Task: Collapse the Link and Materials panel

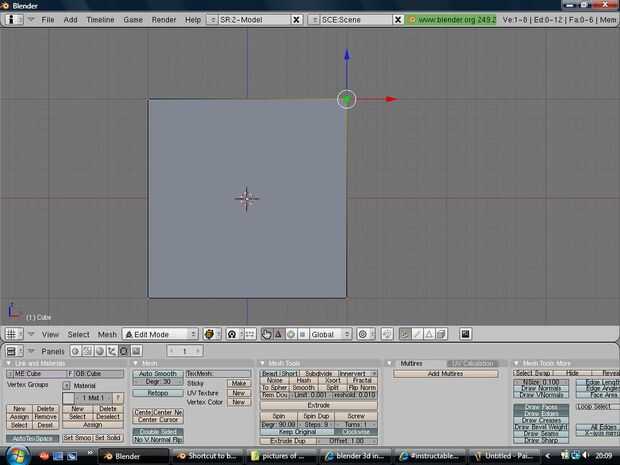Action: pos(8,363)
